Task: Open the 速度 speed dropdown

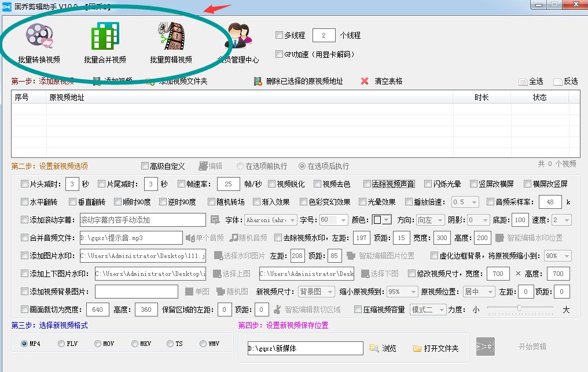Action: point(562,220)
